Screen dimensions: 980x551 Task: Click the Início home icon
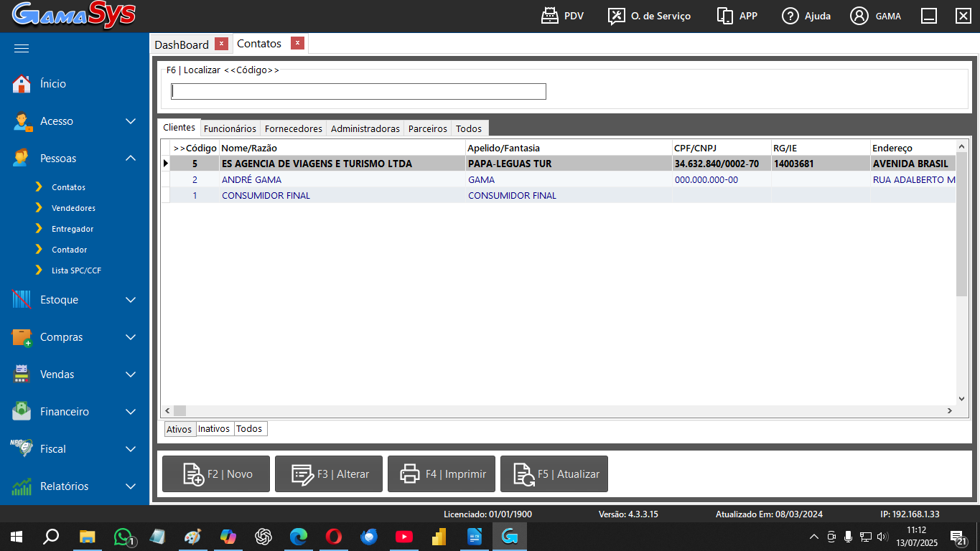[22, 84]
